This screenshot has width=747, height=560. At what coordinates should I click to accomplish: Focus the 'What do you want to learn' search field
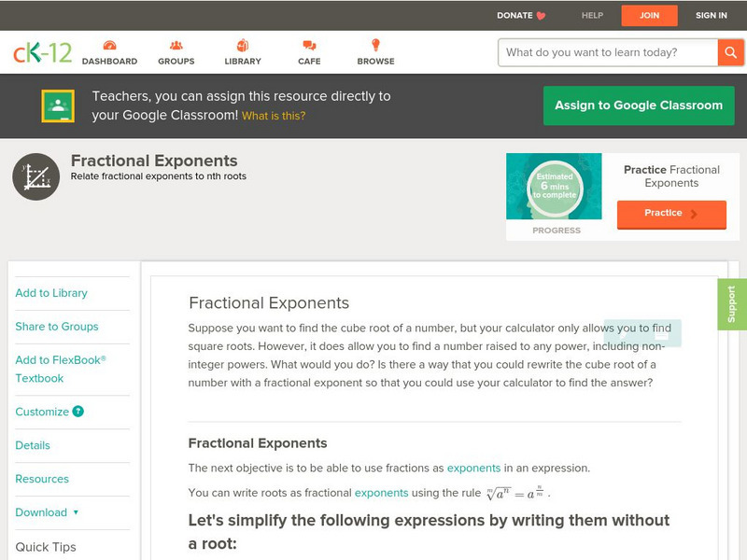click(x=608, y=52)
